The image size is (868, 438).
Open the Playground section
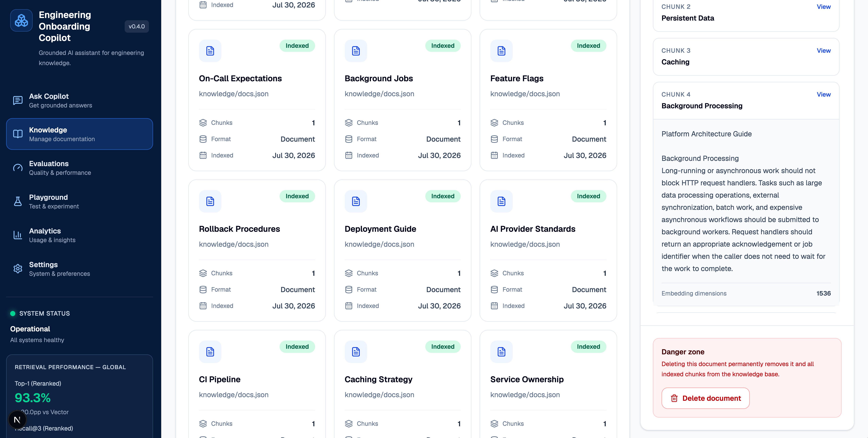(x=80, y=201)
